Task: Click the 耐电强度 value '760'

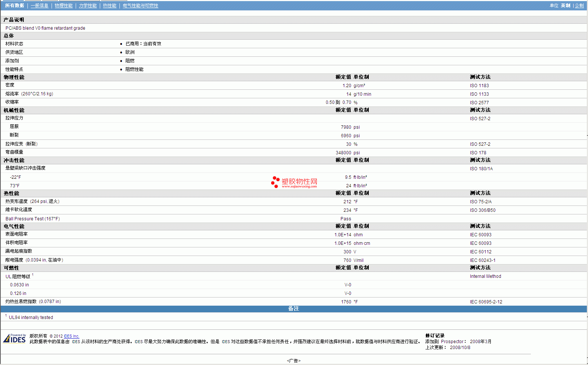Action: pyautogui.click(x=347, y=260)
